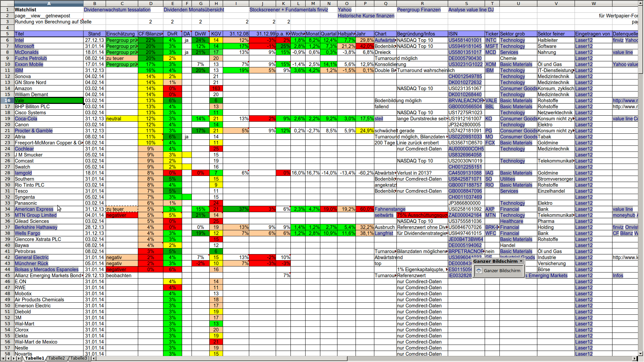
Task: Jump to last sheet with navigation arrow
Action: 19,358
